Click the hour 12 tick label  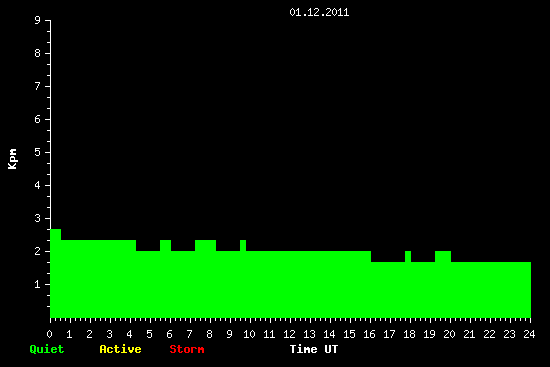(x=289, y=334)
